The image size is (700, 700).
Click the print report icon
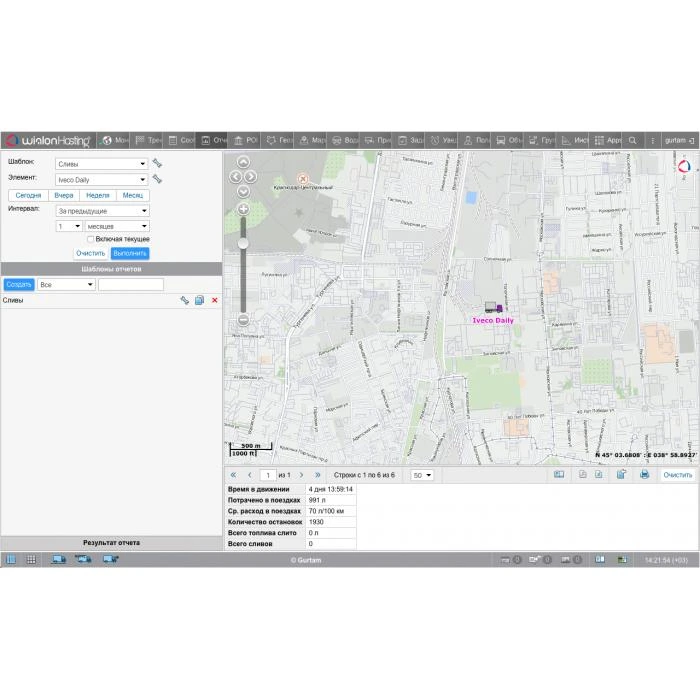644,475
